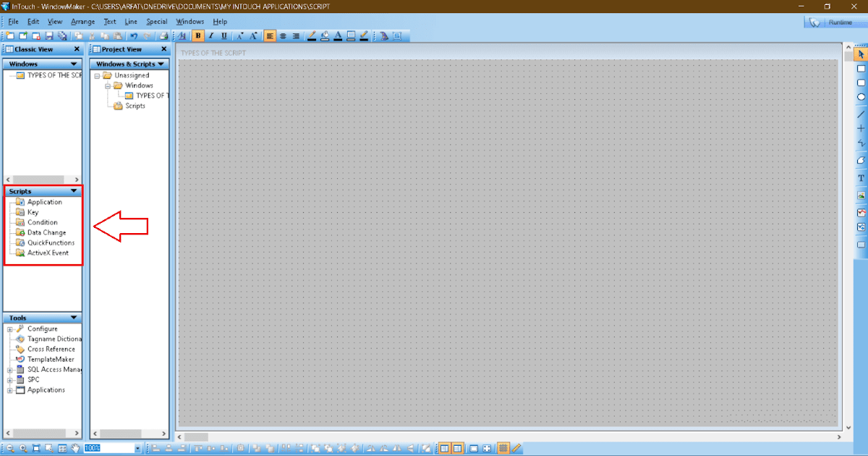Set text color using the Text Color toolbar icon
Image resolution: width=868 pixels, height=456 pixels.
click(x=338, y=35)
